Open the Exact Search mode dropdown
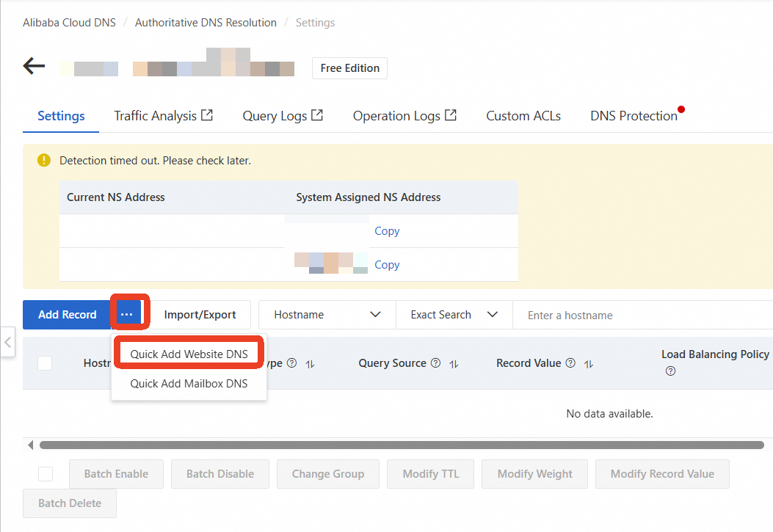Screen dimensions: 773x532 pos(454,315)
